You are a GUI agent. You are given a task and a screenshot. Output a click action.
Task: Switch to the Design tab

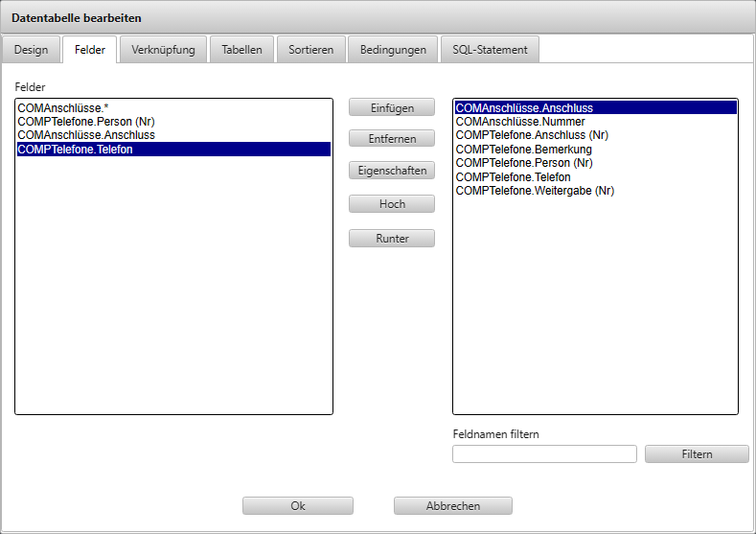(31, 50)
